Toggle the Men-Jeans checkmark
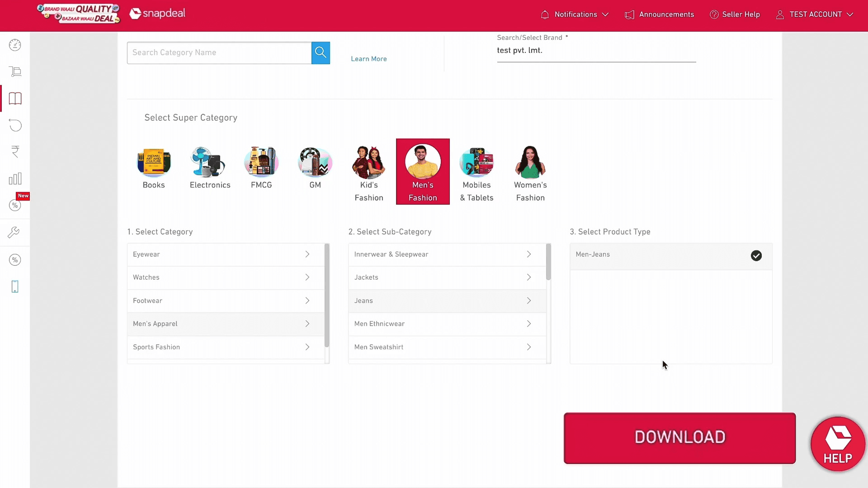868x488 pixels. coord(756,256)
